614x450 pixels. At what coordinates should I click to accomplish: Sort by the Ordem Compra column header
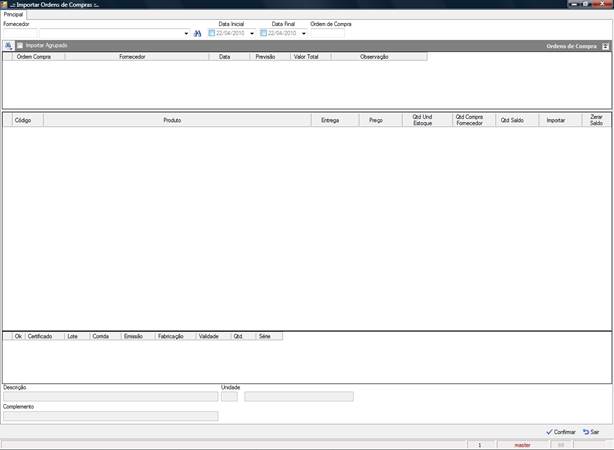[38, 57]
